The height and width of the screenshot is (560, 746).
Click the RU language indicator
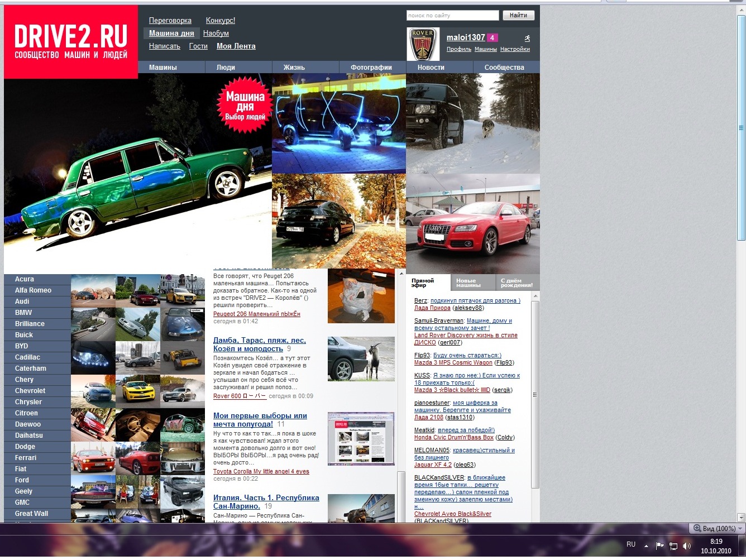[x=631, y=544]
